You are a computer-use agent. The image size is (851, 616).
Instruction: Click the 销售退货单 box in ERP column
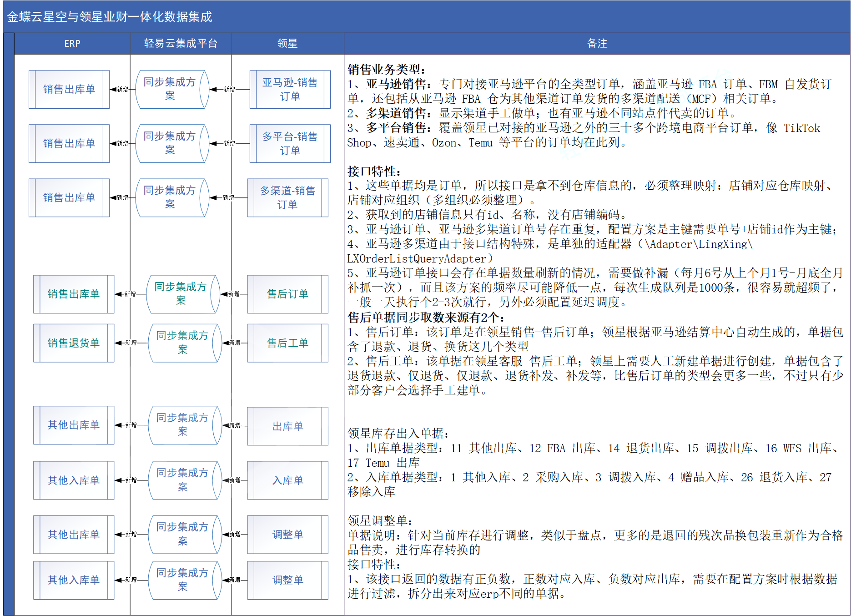[74, 343]
